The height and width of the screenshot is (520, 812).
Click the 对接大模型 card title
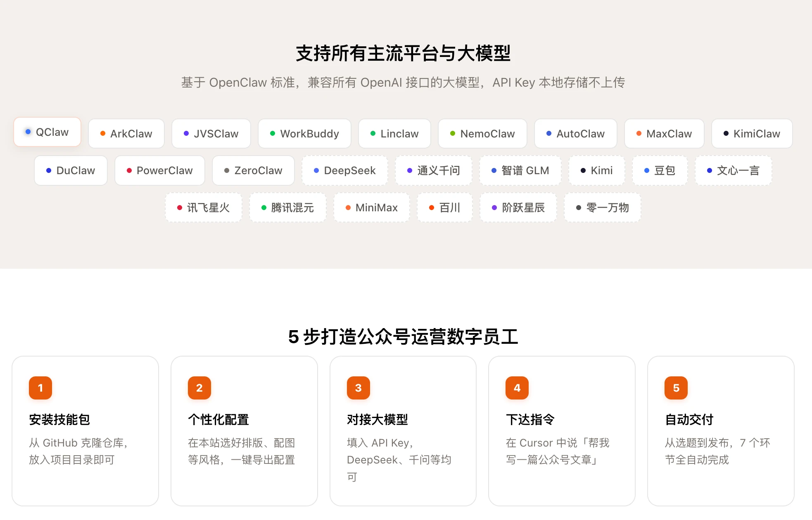[x=378, y=420]
